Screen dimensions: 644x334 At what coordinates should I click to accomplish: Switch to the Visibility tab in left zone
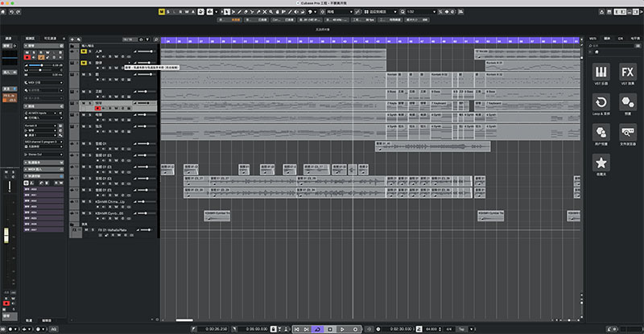(50, 38)
